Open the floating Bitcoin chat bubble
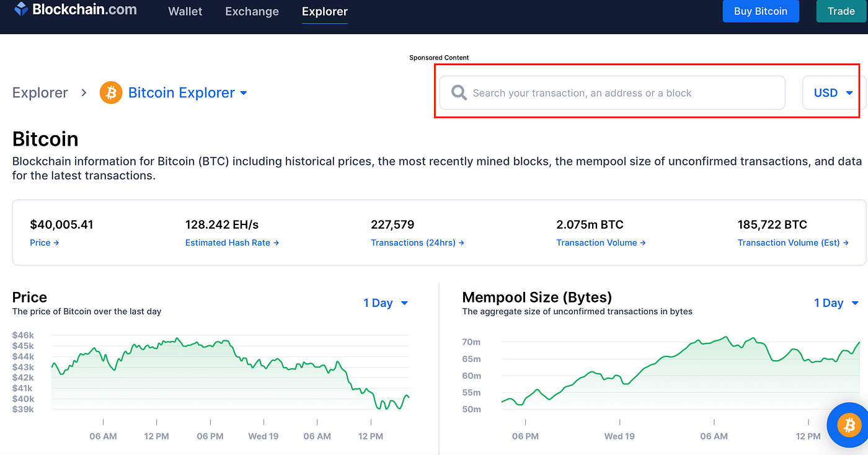 (x=848, y=426)
